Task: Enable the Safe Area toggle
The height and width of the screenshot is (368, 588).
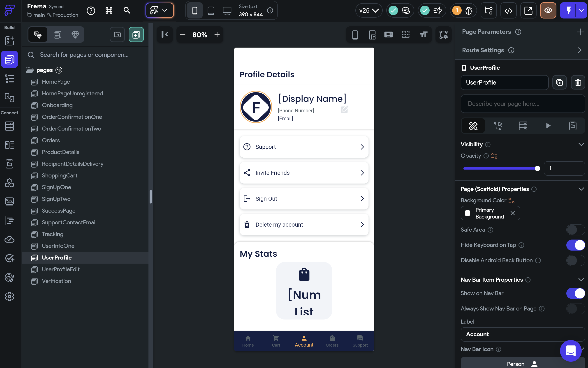Action: (x=575, y=230)
